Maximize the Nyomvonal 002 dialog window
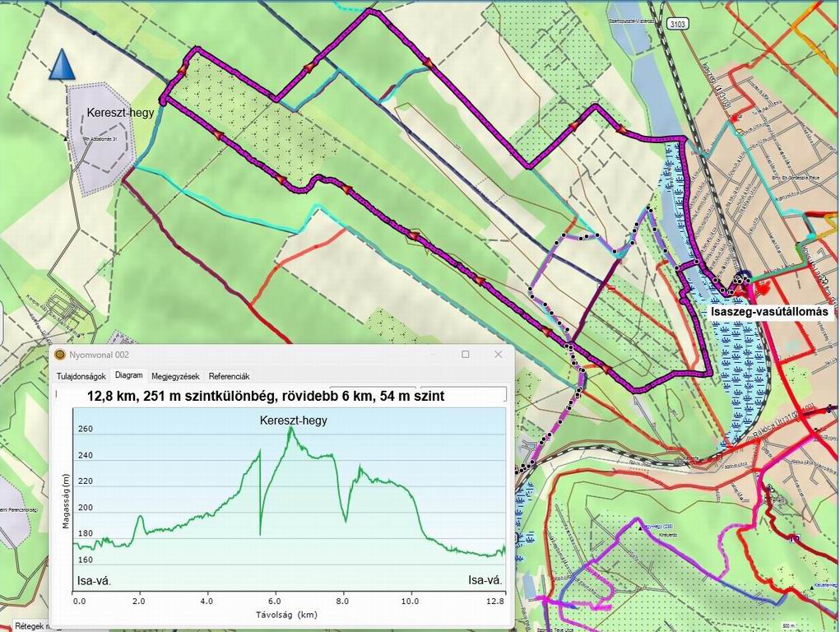The height and width of the screenshot is (632, 840). (466, 355)
